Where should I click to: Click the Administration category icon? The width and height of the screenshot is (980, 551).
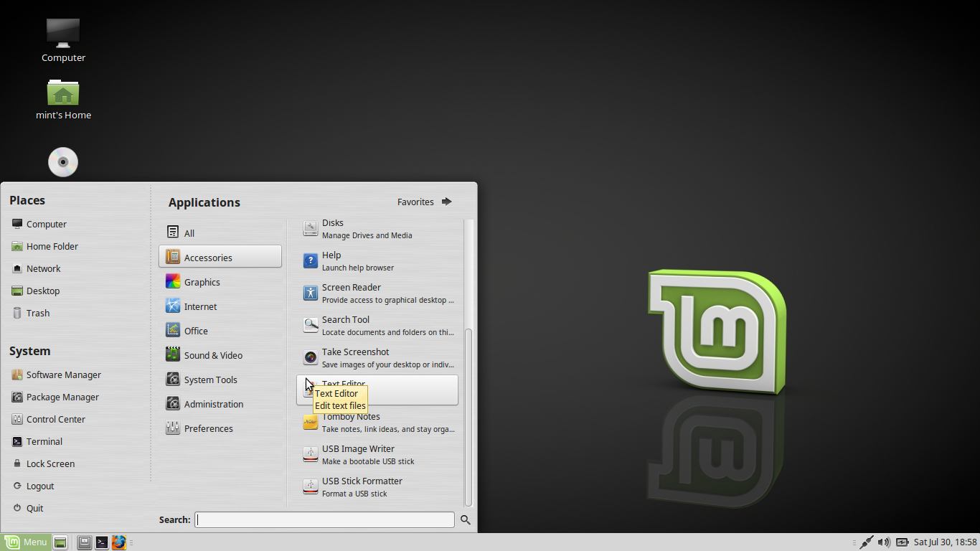point(173,403)
